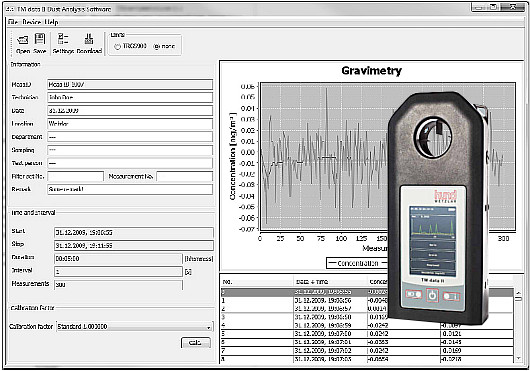
Task: Click the Duration field
Action: (118, 258)
